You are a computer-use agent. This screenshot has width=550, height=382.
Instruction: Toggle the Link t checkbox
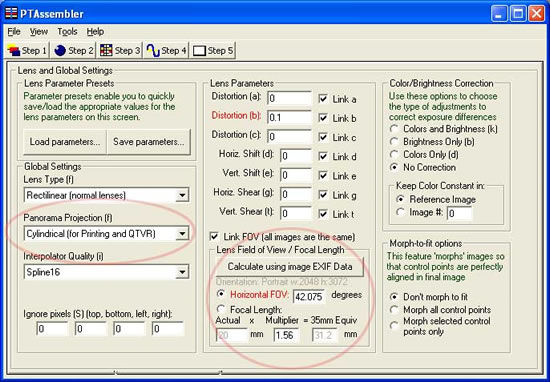coord(323,214)
